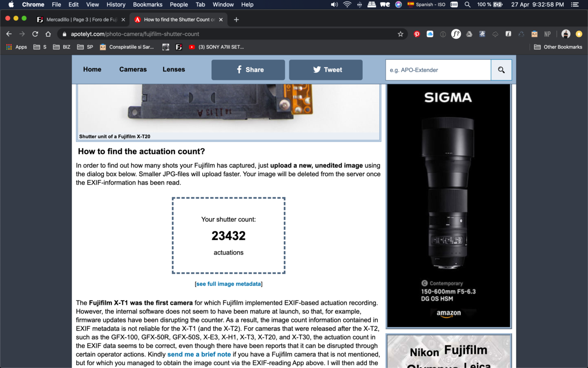Click the address bar URL

[135, 34]
